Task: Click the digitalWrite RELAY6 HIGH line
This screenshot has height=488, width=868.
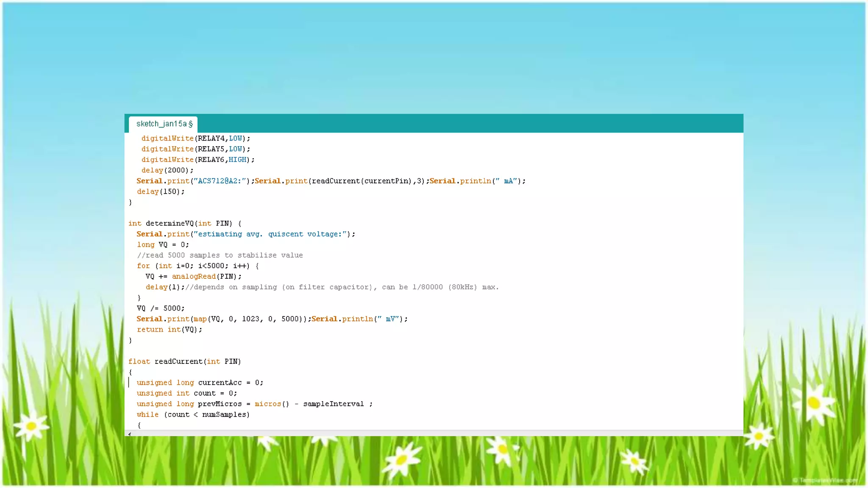Action: pos(198,160)
